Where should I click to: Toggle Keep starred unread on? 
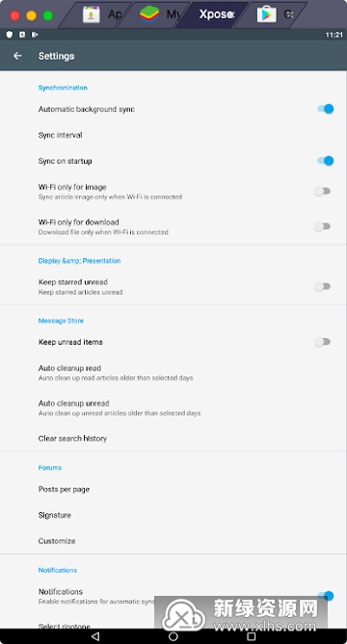tap(322, 286)
